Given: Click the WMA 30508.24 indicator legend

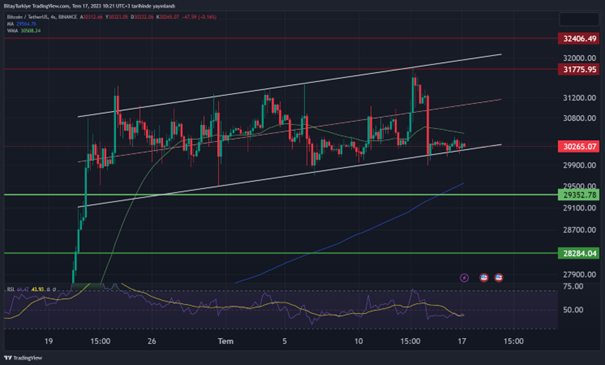Looking at the screenshot, I should point(24,30).
